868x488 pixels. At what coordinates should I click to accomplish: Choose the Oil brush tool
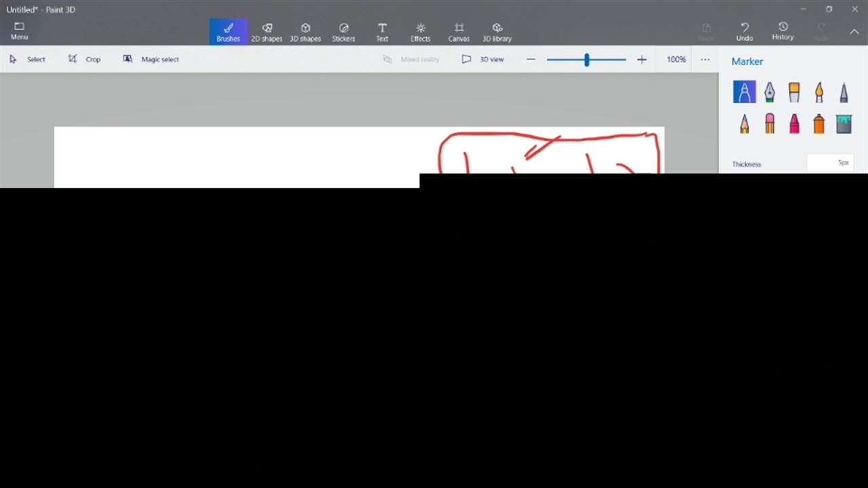(x=794, y=92)
